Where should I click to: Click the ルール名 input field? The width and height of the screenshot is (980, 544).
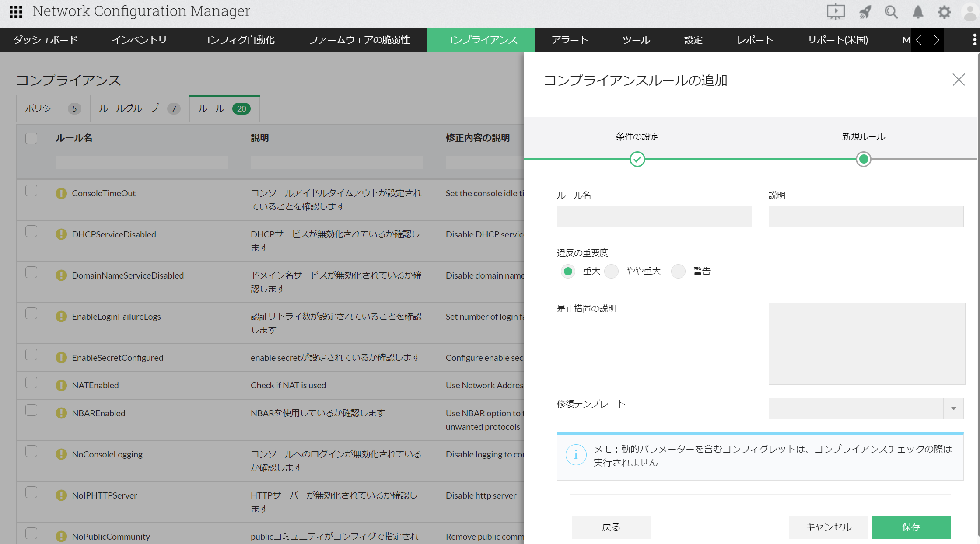[x=654, y=216]
